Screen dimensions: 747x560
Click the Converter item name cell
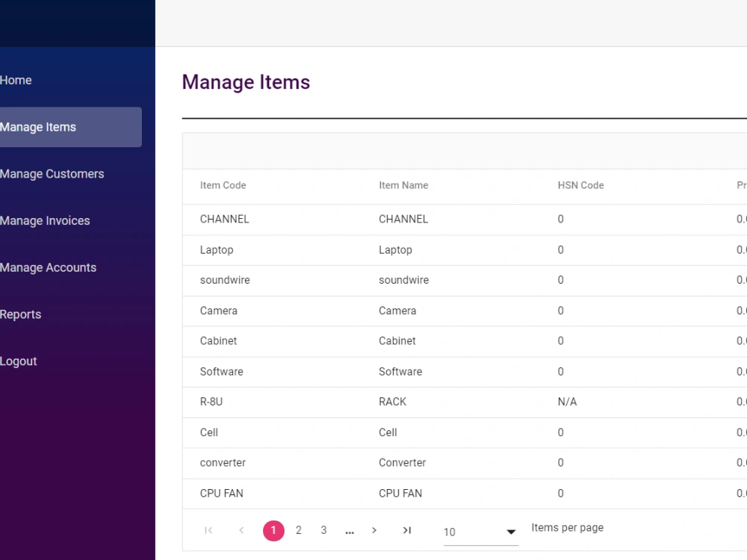coord(403,463)
